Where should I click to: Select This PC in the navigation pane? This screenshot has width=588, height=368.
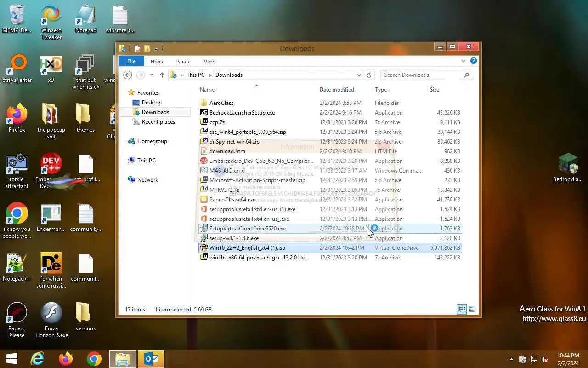click(146, 161)
